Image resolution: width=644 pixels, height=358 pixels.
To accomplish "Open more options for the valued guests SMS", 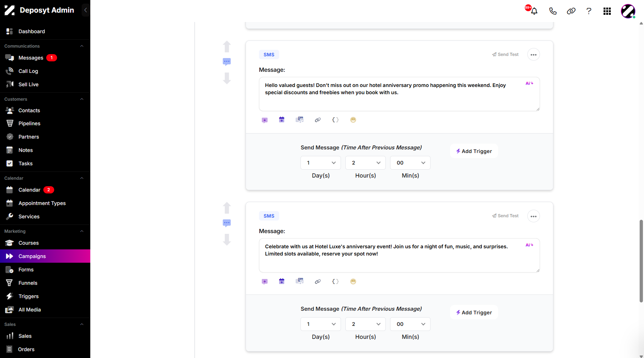I will [x=533, y=55].
